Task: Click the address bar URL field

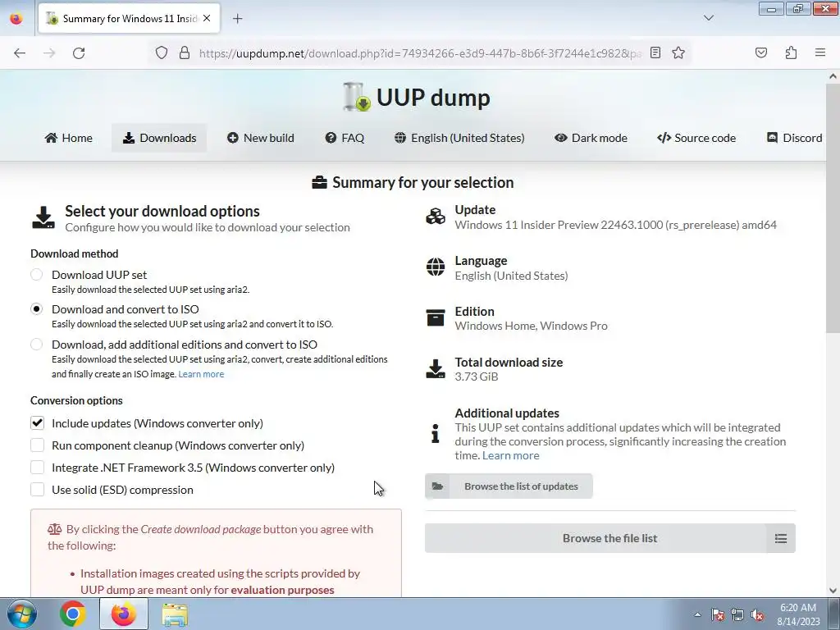Action: click(420, 53)
